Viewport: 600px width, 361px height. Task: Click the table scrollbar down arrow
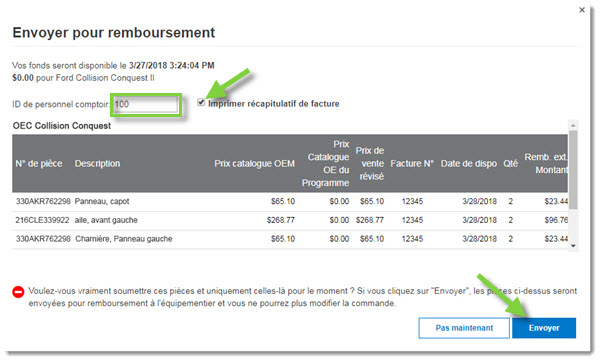click(573, 246)
